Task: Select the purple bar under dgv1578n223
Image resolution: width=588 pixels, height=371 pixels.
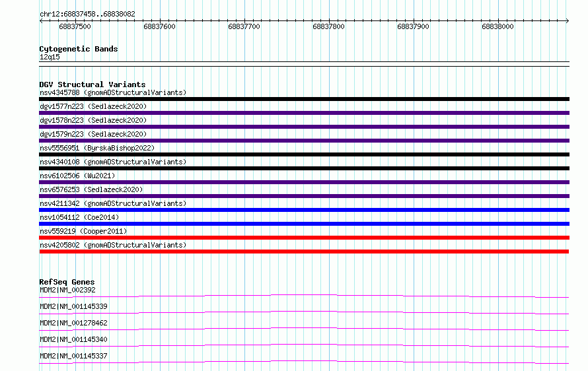Action: click(304, 127)
